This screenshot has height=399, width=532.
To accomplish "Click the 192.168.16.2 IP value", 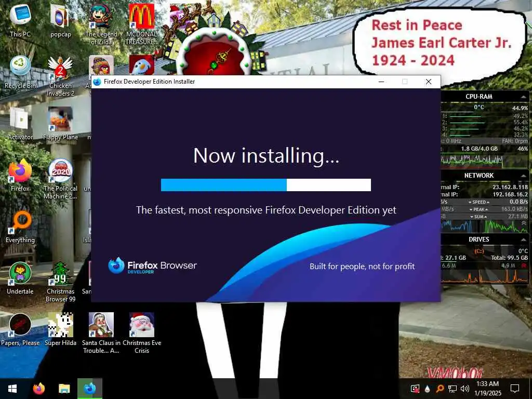I will click(510, 194).
